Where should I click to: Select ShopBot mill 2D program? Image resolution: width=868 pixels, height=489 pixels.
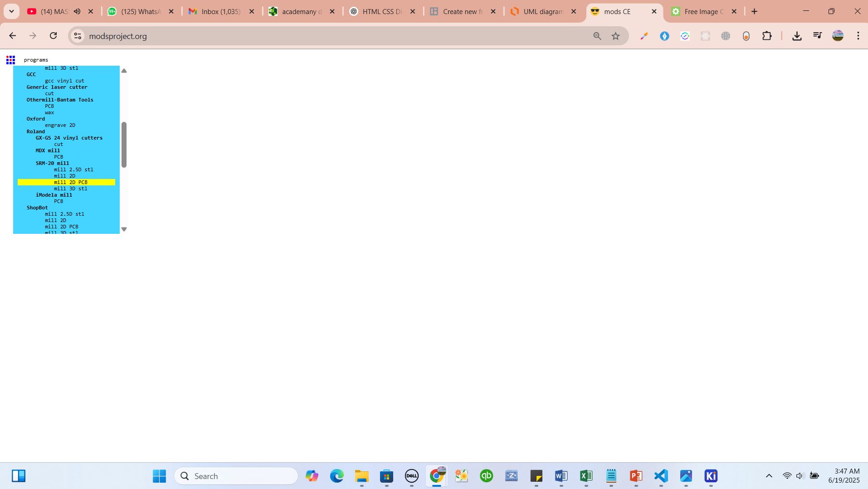(55, 220)
